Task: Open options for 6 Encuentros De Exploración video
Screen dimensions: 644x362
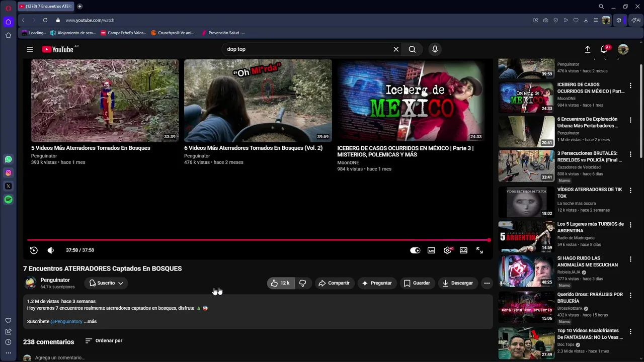Action: 630,120
